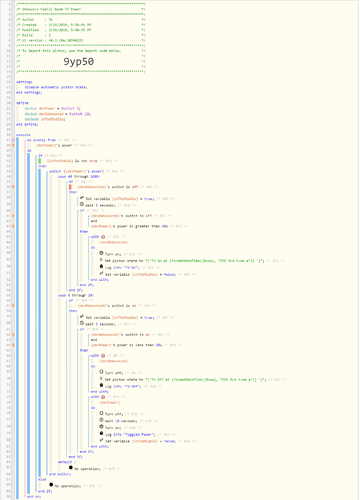Click the power icon beside Turn on for devDebounced
360x500 pixels.
[101, 253]
